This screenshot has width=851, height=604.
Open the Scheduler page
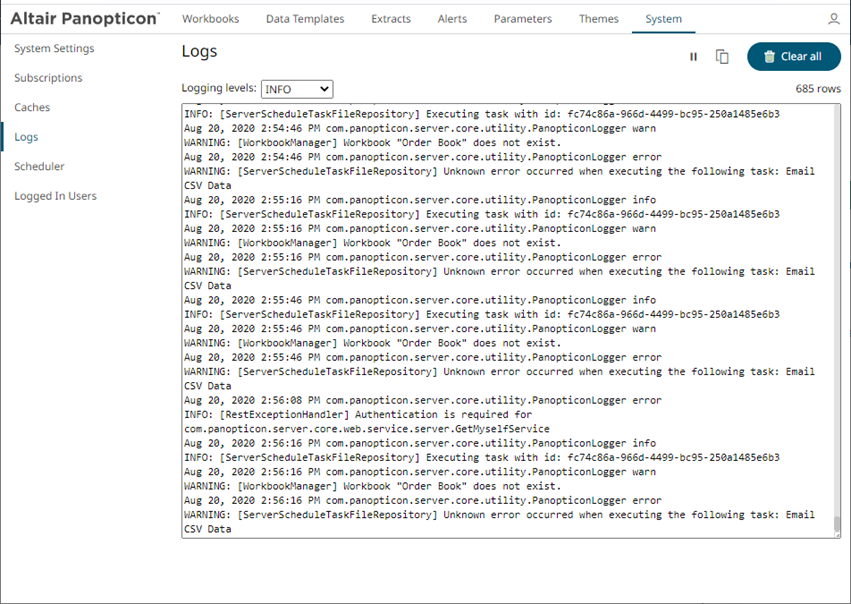pyautogui.click(x=39, y=166)
